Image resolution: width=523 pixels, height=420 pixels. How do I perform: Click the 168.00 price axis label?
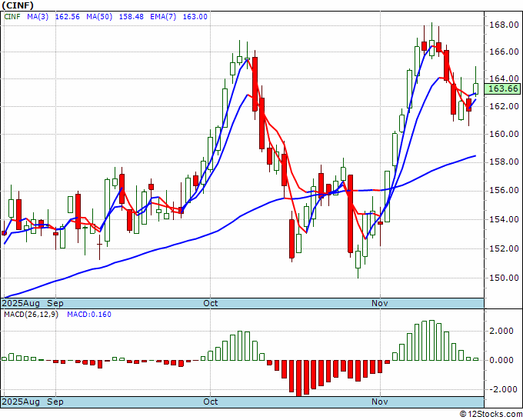pos(504,25)
